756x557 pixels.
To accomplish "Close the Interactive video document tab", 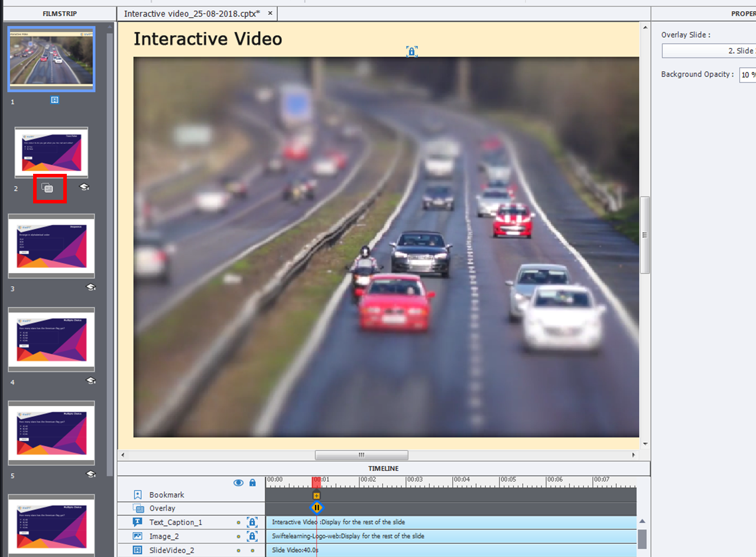I will 270,13.
